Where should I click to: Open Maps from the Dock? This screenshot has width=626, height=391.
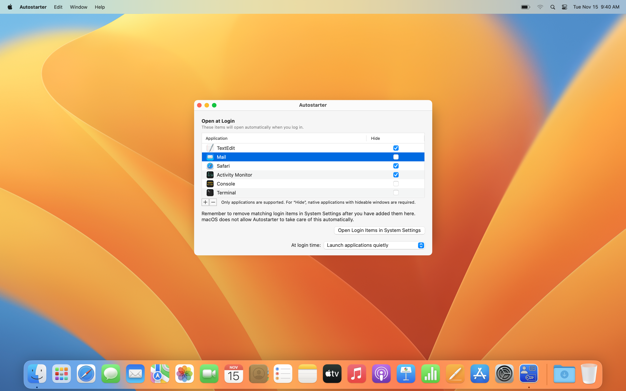[160, 374]
